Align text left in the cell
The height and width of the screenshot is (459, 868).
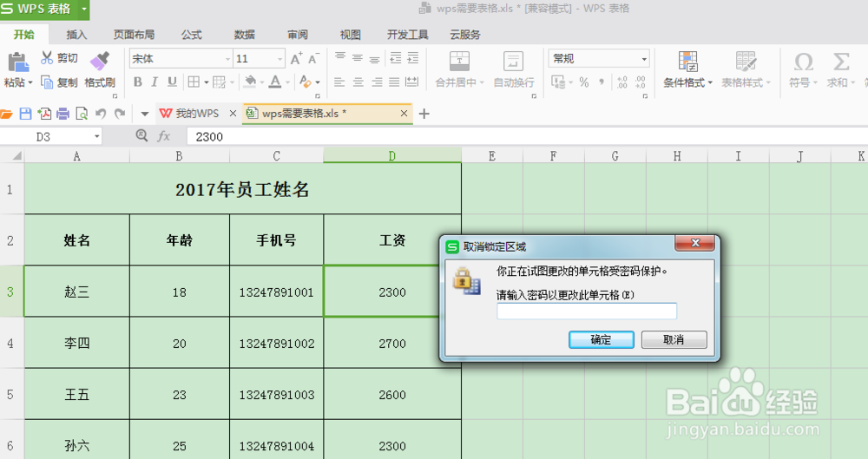[339, 82]
